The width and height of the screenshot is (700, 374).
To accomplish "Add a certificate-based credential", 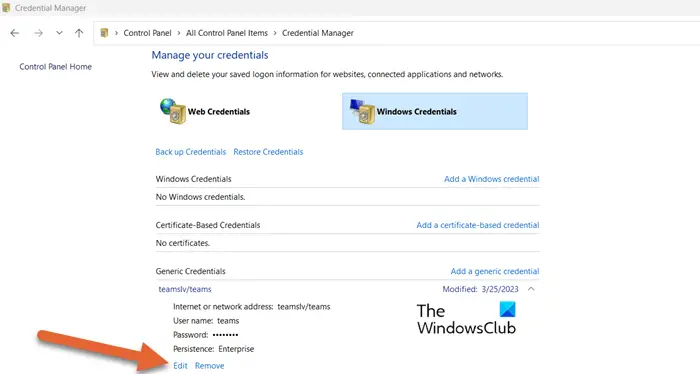I will 478,225.
